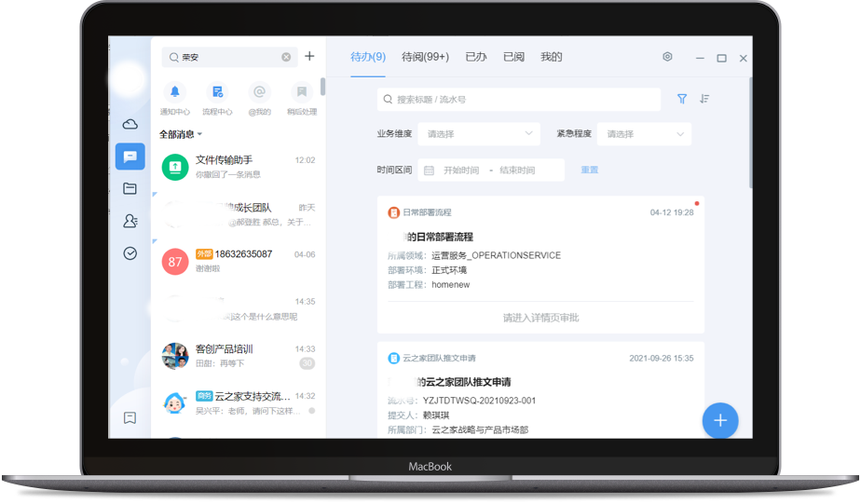Screen dimensions: 861x504
Task: Open the checkmark tasks icon in sidebar
Action: coord(130,253)
